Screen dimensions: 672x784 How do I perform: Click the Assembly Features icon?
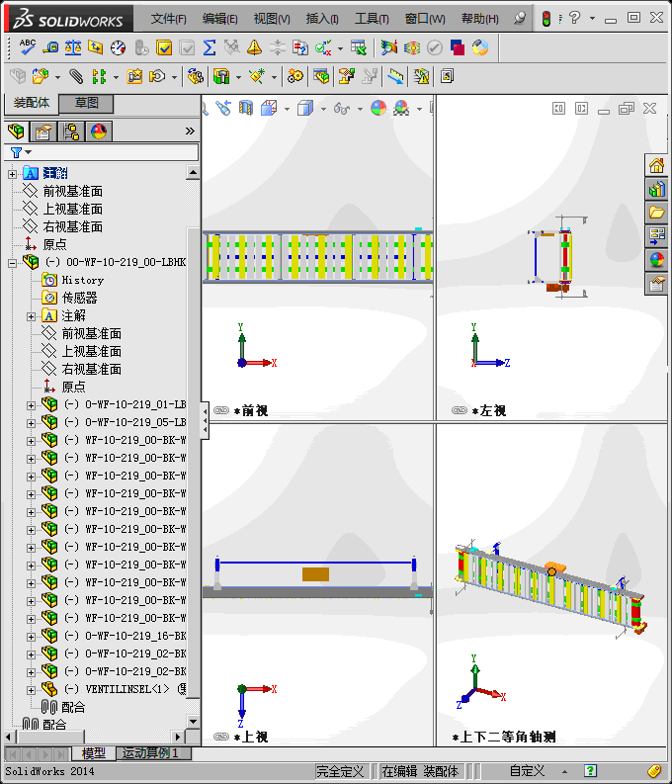pos(220,76)
